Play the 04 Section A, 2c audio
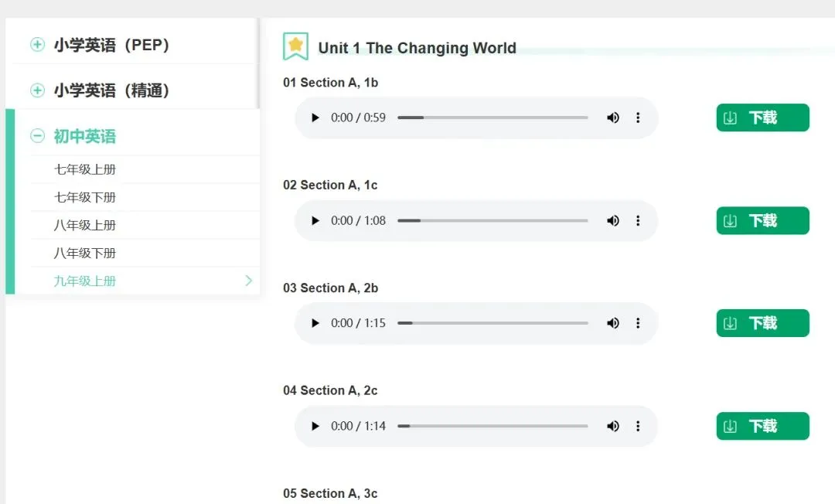 (x=315, y=426)
